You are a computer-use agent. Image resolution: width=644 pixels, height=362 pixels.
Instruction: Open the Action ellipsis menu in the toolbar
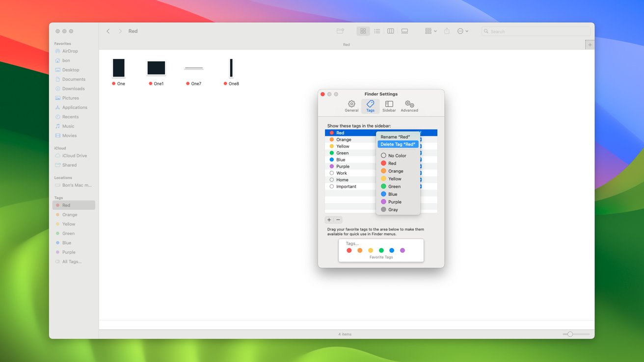pos(462,31)
